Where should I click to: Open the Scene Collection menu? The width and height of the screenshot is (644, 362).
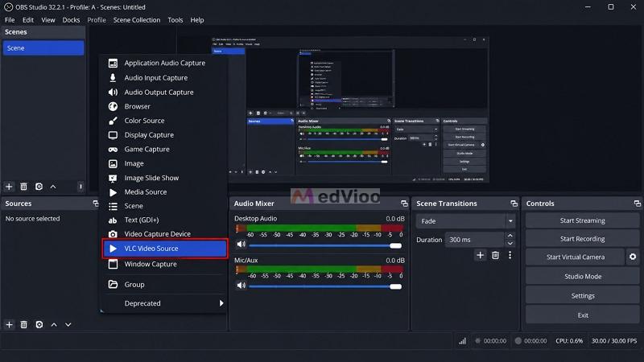pyautogui.click(x=137, y=19)
